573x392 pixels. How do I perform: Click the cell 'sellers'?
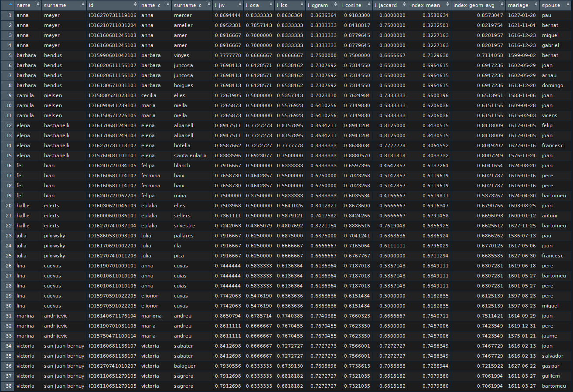point(182,216)
